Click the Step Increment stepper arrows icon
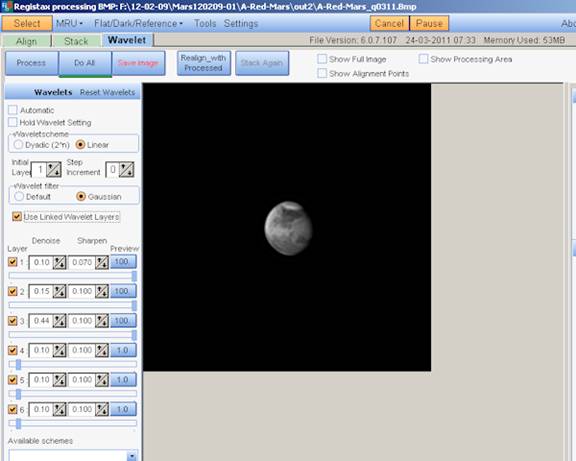Viewport: 576px width, 461px height. click(126, 170)
